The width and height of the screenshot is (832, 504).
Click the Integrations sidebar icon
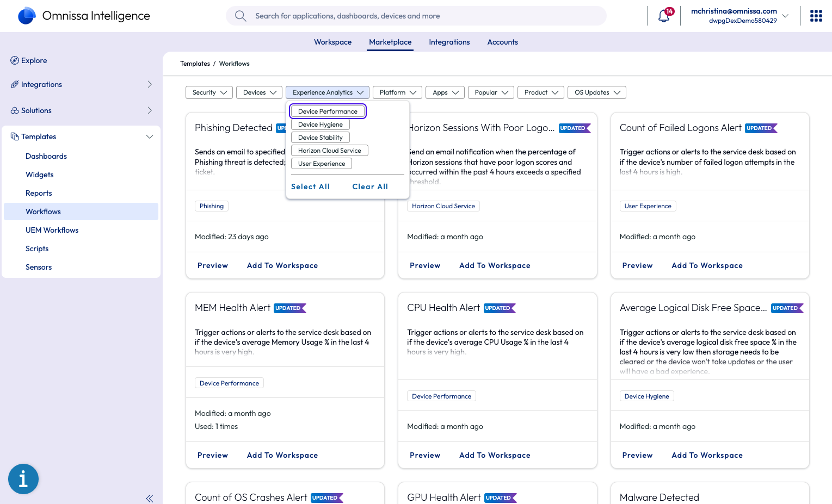point(15,84)
